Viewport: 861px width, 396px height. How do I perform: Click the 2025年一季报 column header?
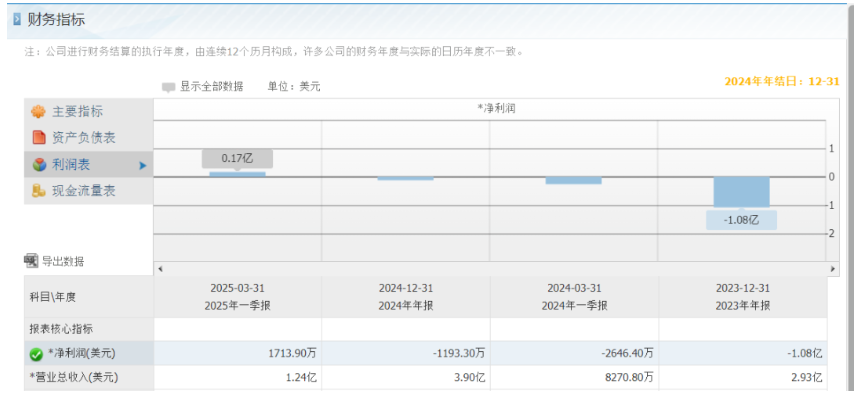238,297
